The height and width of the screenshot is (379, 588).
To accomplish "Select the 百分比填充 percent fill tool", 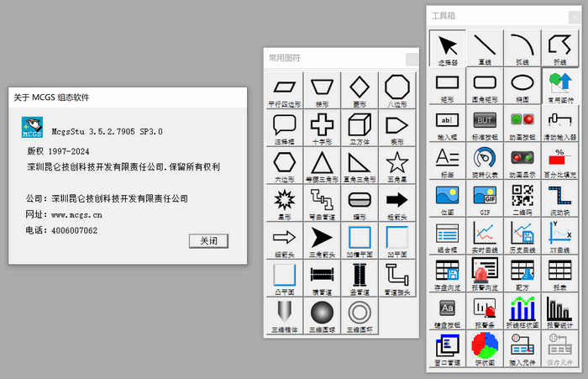I will pyautogui.click(x=560, y=161).
